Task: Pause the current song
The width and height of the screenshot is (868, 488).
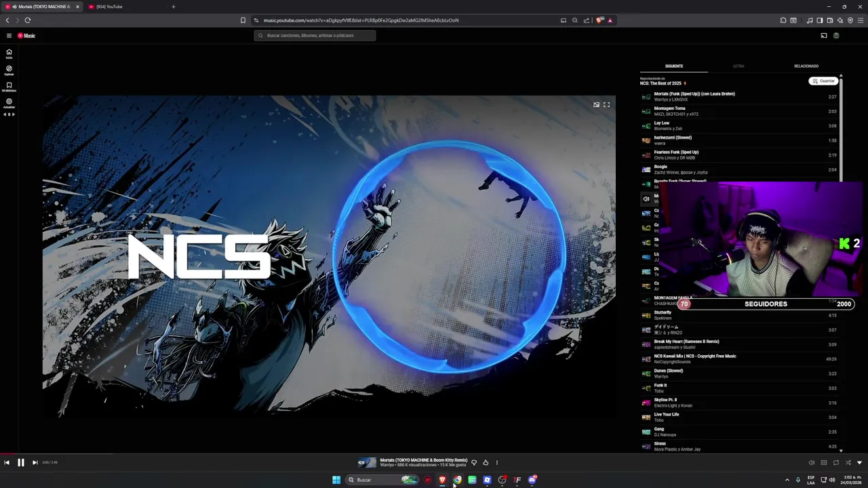Action: tap(21, 462)
